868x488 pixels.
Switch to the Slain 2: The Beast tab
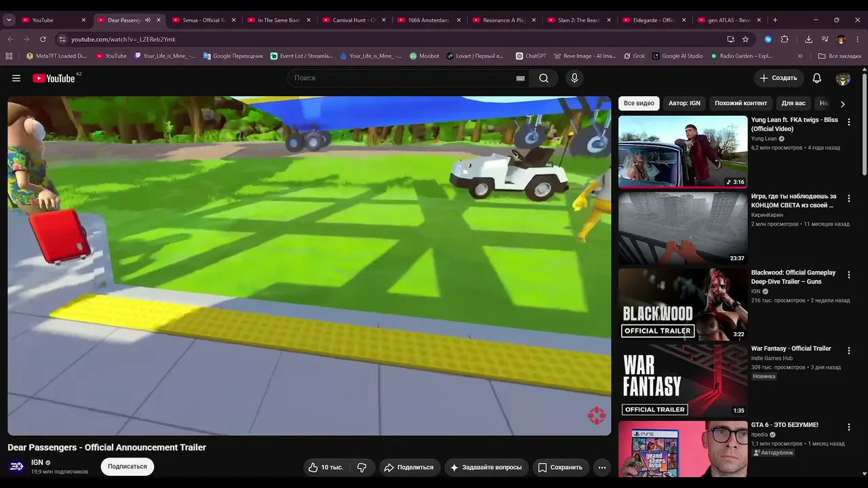[x=579, y=20]
